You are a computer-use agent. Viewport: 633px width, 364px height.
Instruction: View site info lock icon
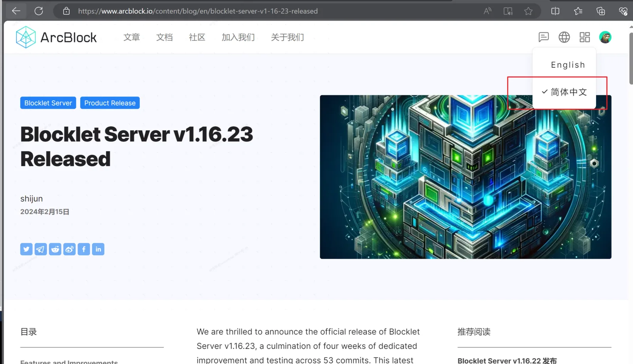(66, 11)
